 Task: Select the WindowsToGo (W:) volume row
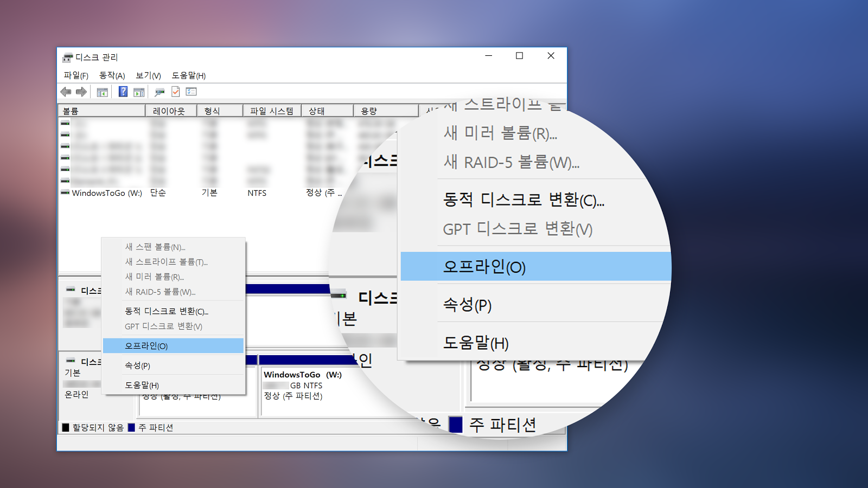point(107,192)
